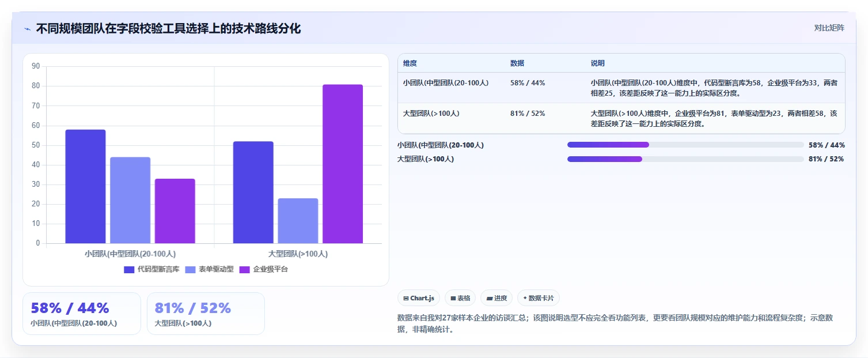868x358 pixels.
Task: Toggle the 表单驱动型 legend item
Action: 209,269
